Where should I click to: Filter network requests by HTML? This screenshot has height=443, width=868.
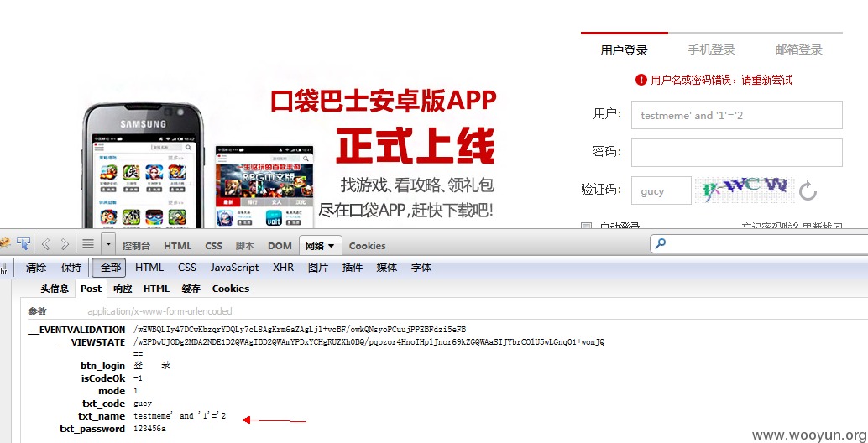pyautogui.click(x=149, y=268)
